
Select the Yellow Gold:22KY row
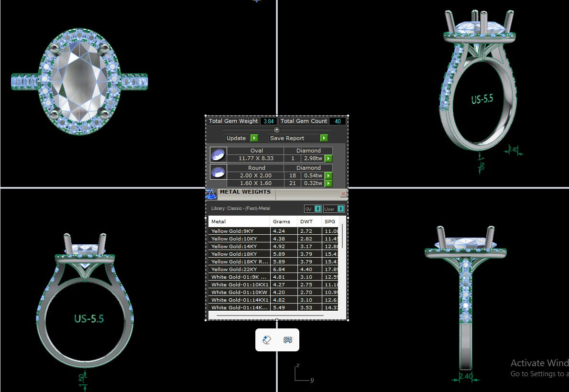(273, 269)
